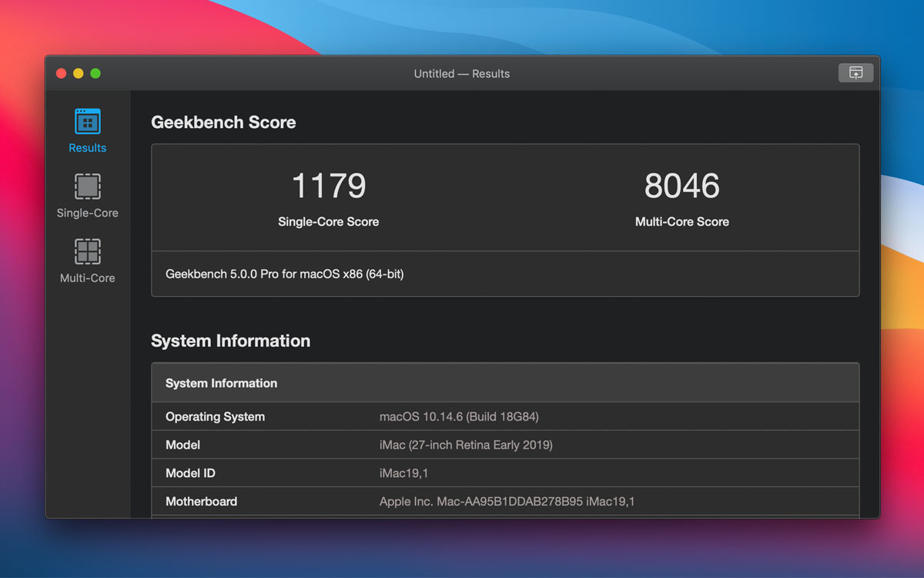924x578 pixels.
Task: Select the 'Results' sidebar label
Action: pos(88,148)
